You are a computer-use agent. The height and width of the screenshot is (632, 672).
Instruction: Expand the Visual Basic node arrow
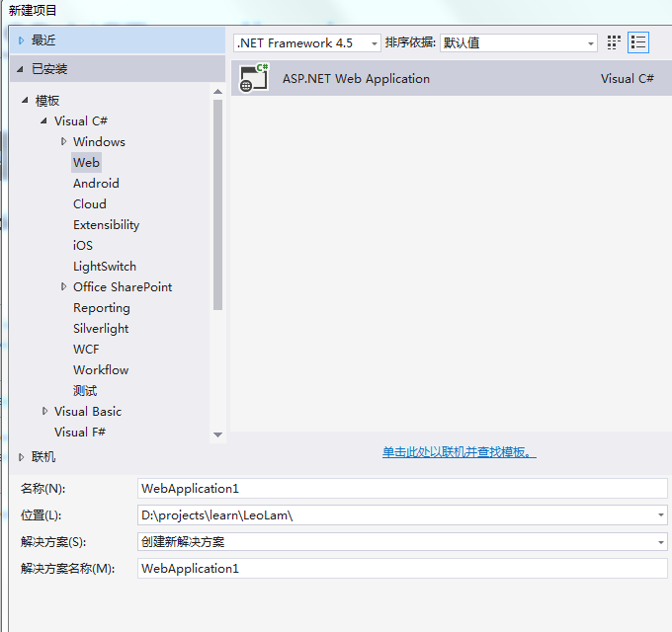44,411
